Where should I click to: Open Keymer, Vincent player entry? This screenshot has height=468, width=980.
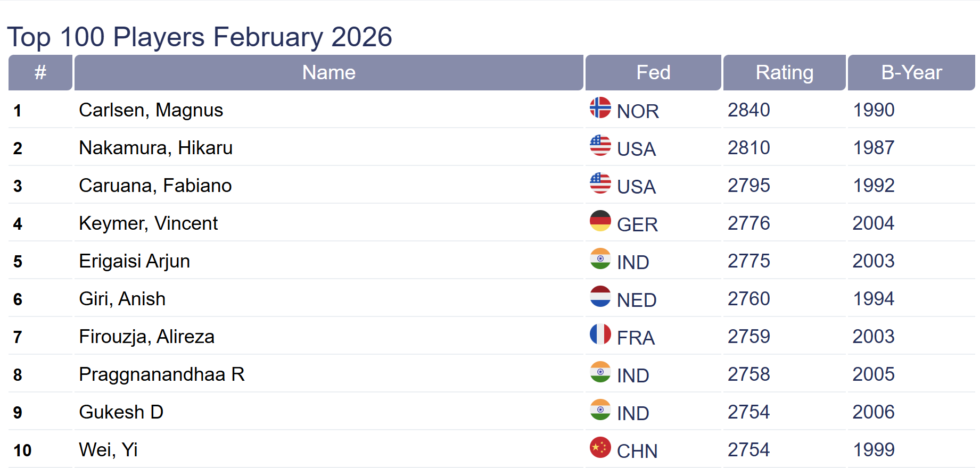pyautogui.click(x=148, y=223)
